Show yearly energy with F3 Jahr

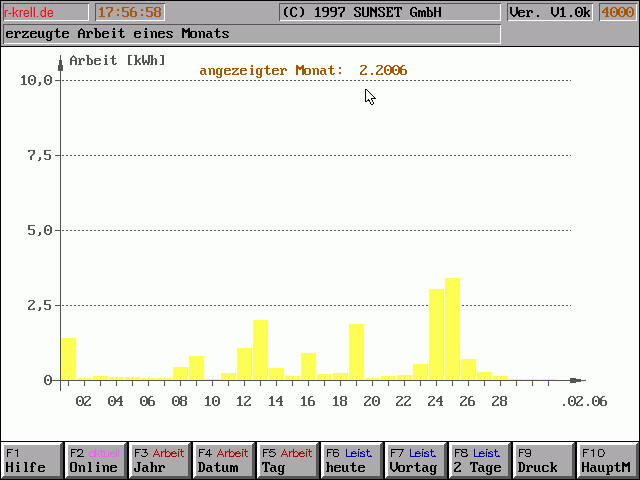159,460
